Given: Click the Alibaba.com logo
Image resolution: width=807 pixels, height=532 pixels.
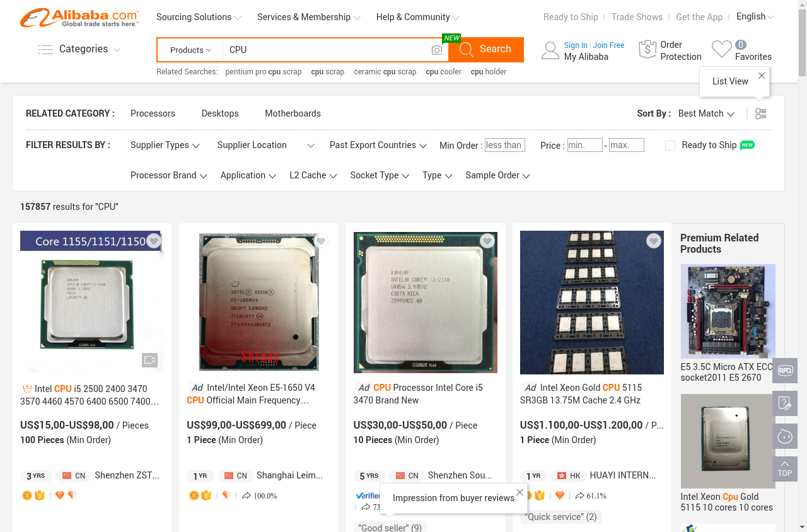Looking at the screenshot, I should click(79, 18).
